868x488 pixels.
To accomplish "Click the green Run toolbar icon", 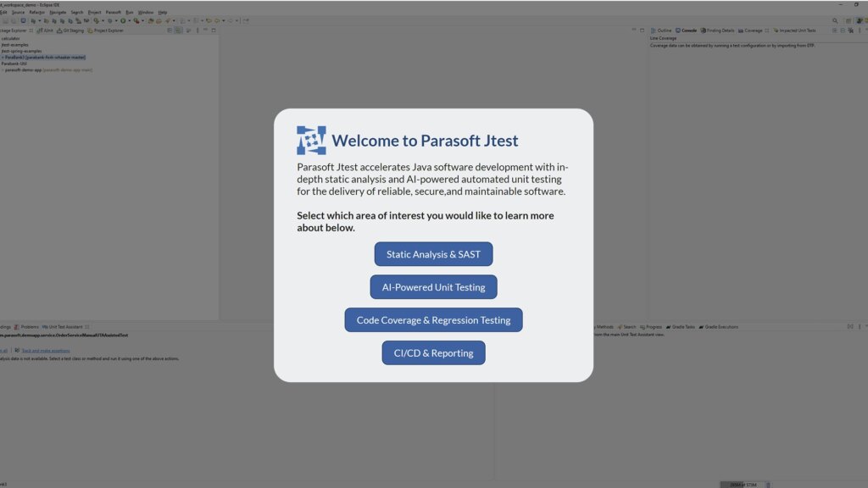I will point(123,20).
